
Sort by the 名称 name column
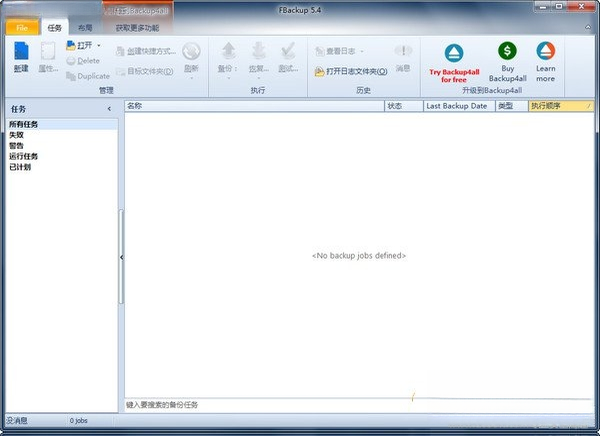254,106
